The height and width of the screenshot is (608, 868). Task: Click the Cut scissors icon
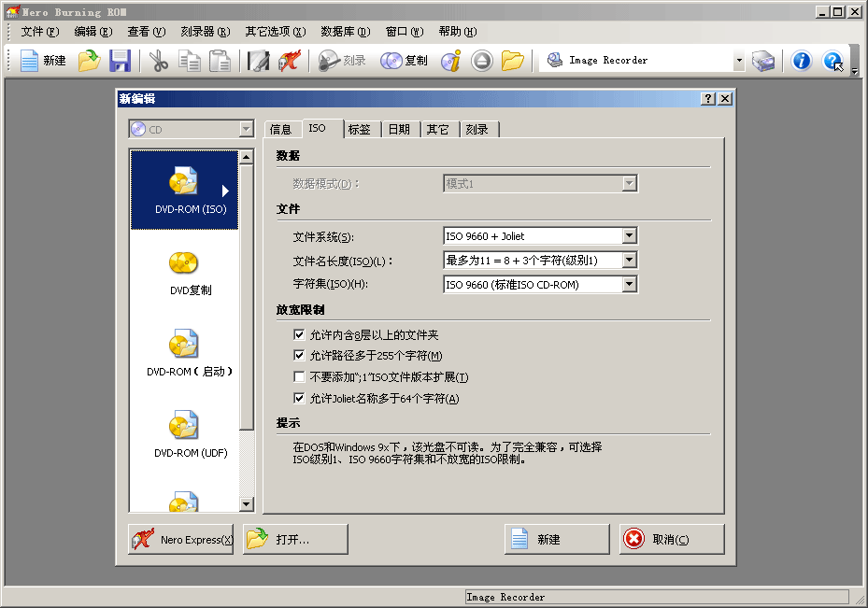159,61
